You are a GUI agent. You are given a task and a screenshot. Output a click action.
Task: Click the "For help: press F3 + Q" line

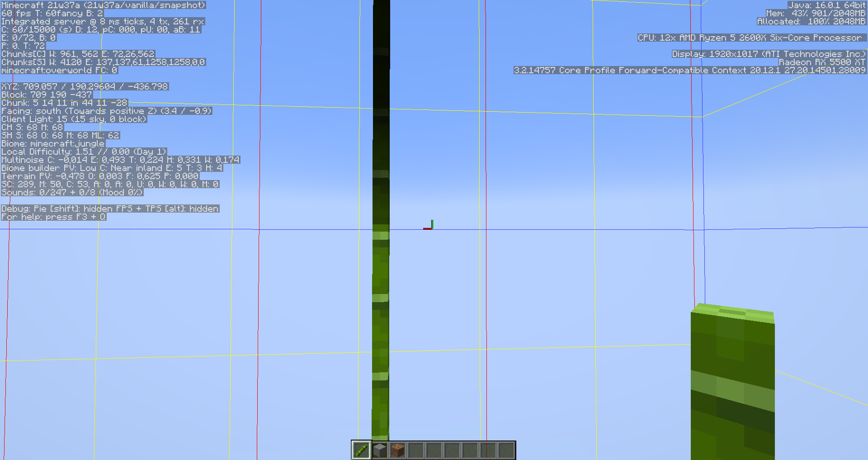point(54,217)
